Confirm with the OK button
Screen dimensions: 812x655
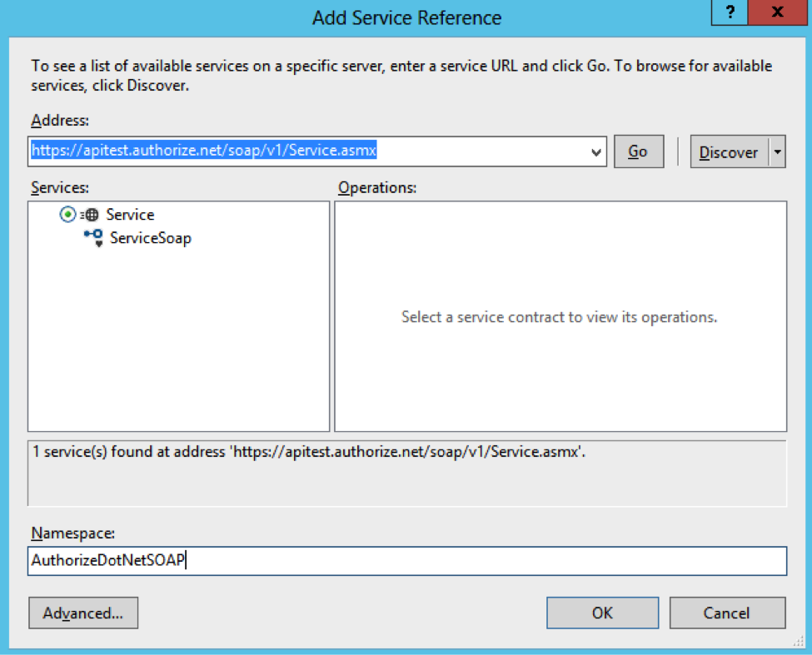[x=603, y=613]
